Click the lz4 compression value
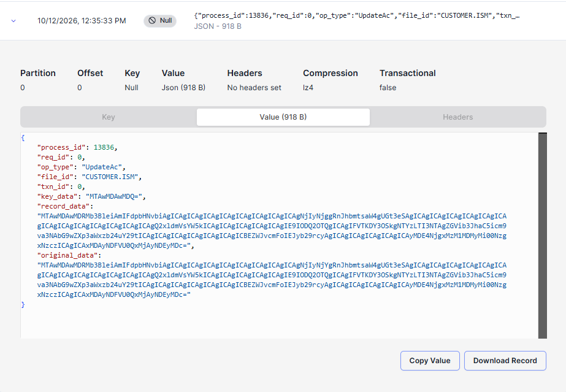 [x=308, y=87]
